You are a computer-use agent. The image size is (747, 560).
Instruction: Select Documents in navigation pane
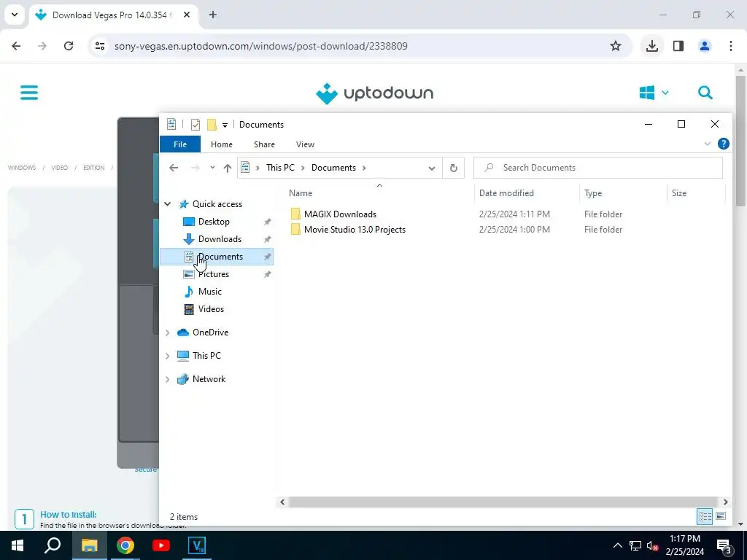[217, 257]
